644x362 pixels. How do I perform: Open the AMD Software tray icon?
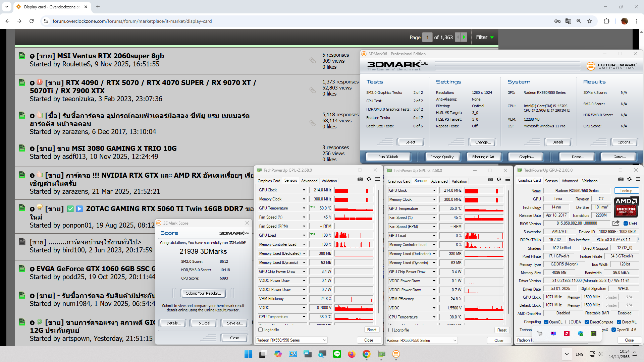coord(567,334)
